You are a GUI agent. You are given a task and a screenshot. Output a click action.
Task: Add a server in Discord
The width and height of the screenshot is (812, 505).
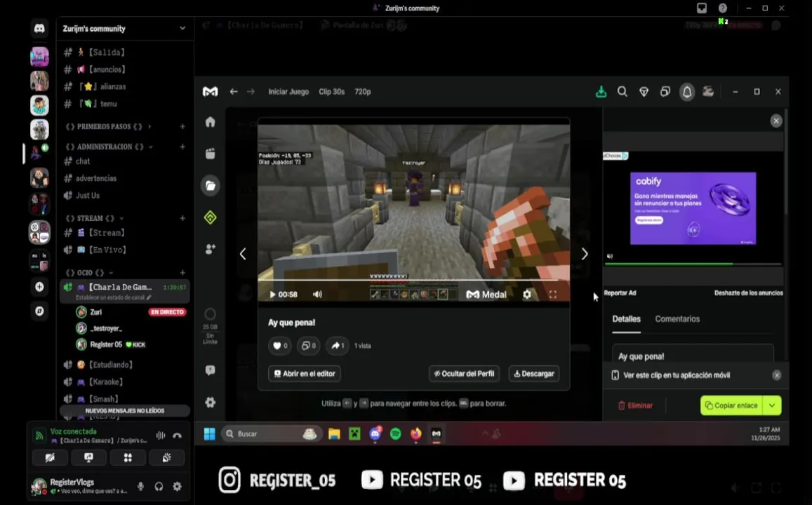(39, 287)
